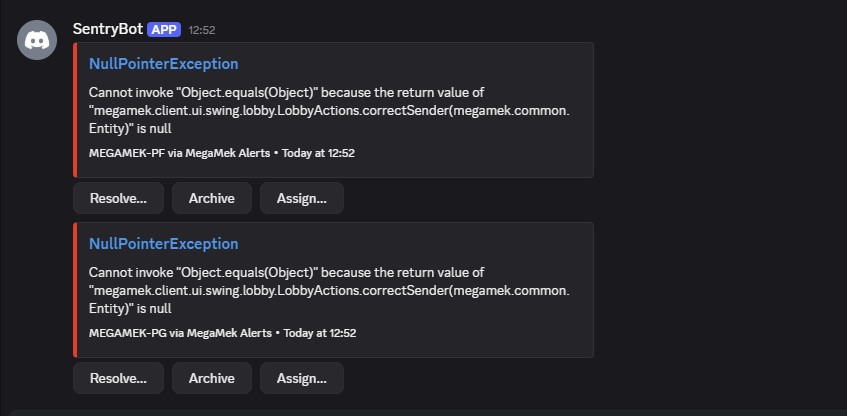The height and width of the screenshot is (416, 847).
Task: Click the red color bar on first embed
Action: 75,110
